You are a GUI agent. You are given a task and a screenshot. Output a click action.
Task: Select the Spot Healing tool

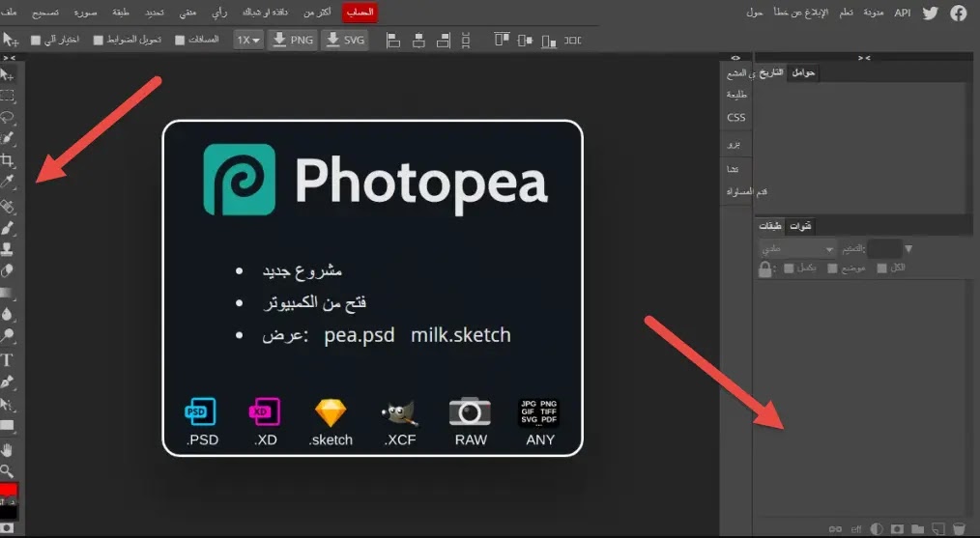click(x=8, y=206)
